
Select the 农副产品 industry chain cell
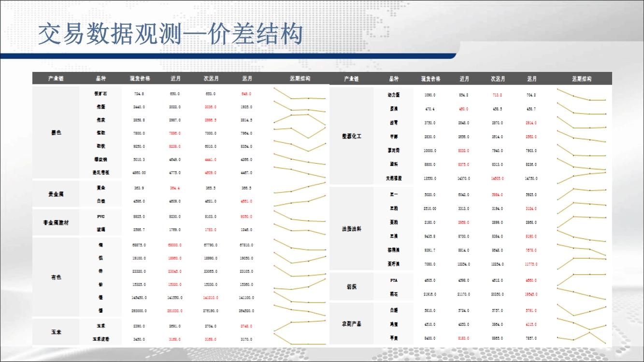(352, 324)
